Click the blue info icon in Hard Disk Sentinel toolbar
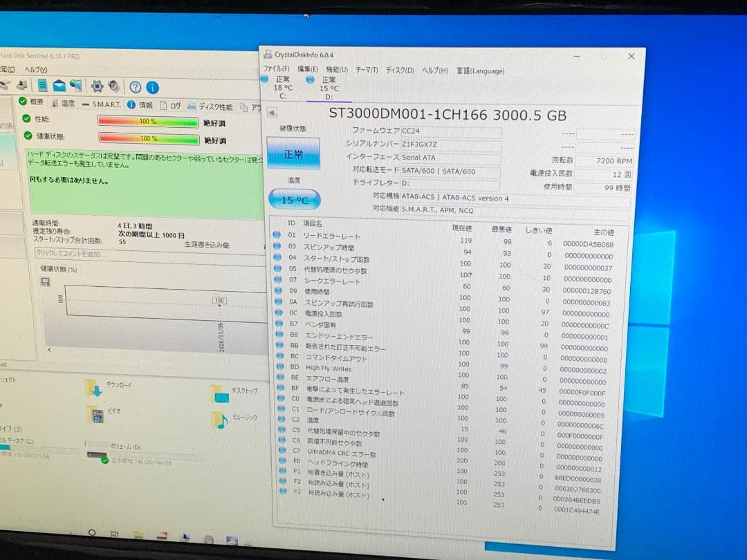 (x=152, y=87)
